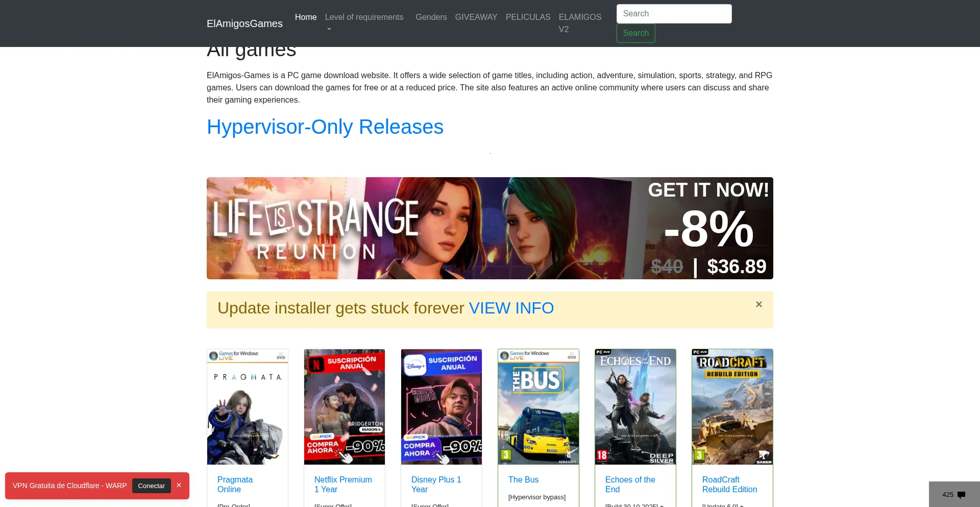Open the Pragmata cover image
Screen dimensions: 980x507
coord(248,407)
